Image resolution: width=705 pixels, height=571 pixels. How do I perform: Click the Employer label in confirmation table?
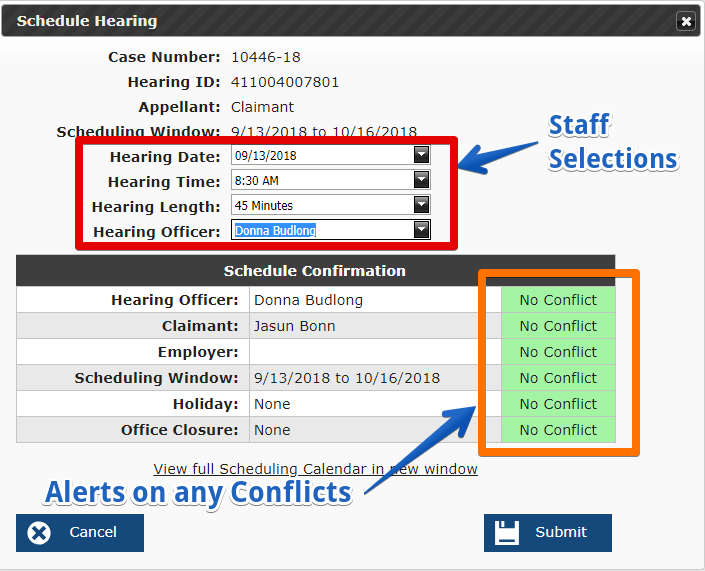coord(198,352)
